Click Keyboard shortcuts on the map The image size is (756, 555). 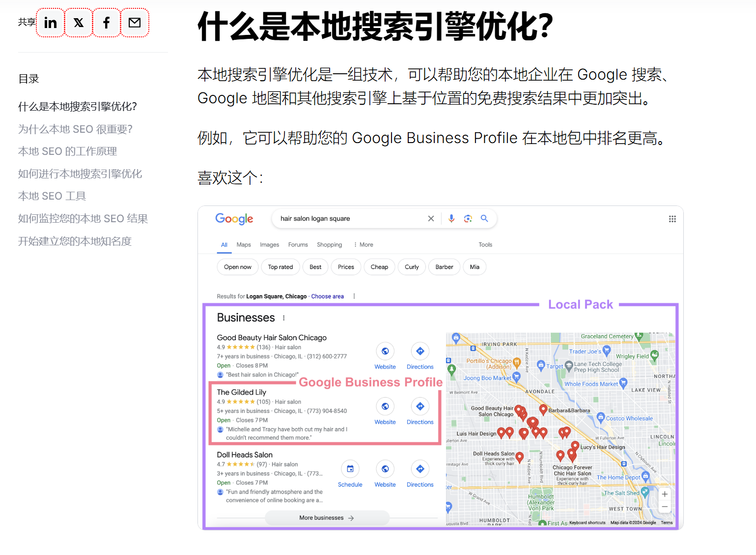588,523
